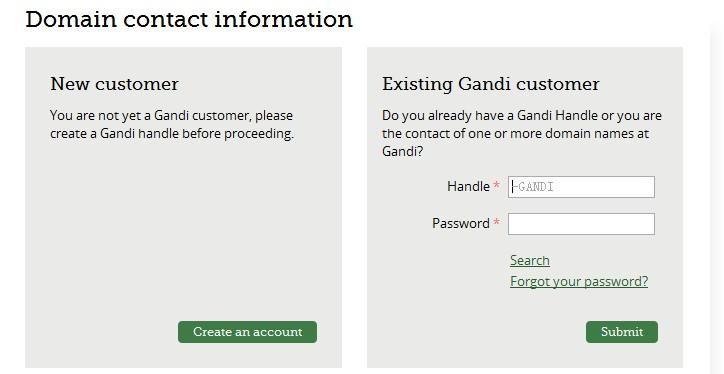Click the word 'Gandi?' ending the question

click(402, 151)
